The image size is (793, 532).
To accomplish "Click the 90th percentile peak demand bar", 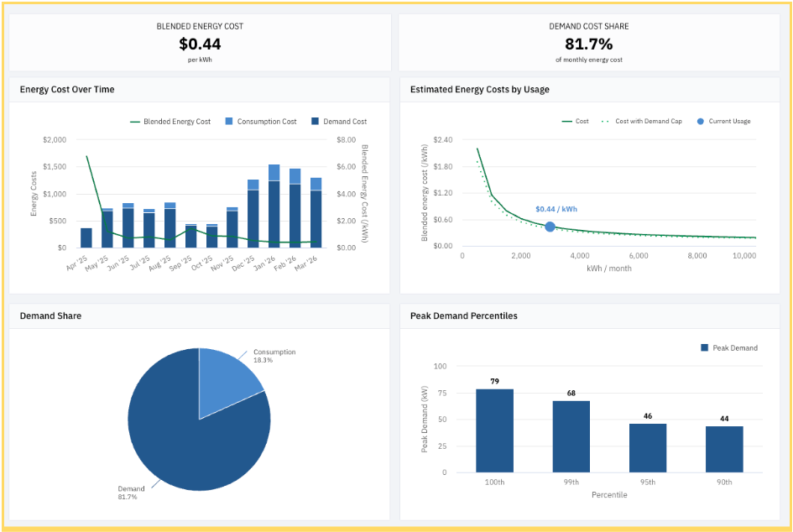I will 724,450.
